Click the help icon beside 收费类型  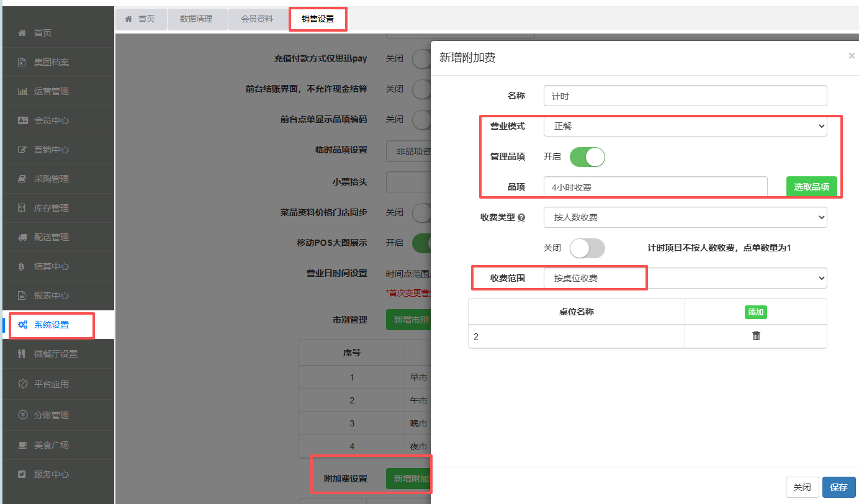[521, 218]
